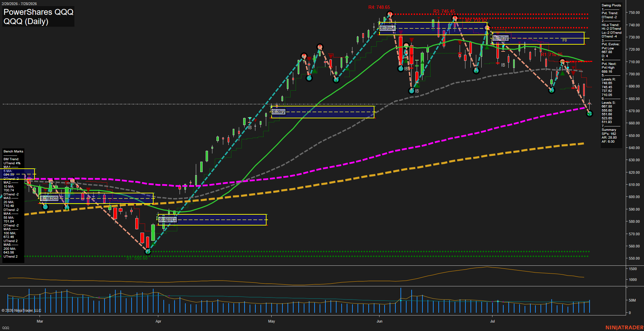This screenshot has width=644, height=331.
Task: Click the latest swing low marker near 667.88
Action: point(590,114)
